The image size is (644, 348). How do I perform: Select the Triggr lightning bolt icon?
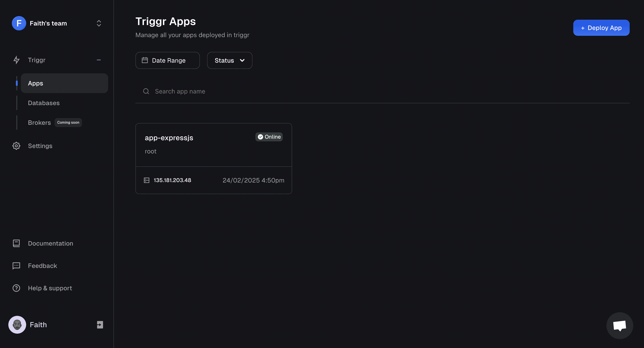click(x=16, y=60)
